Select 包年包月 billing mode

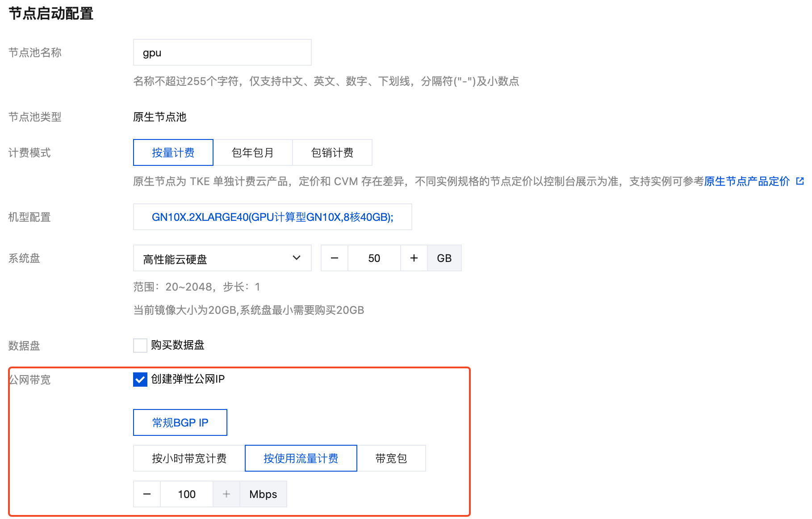253,152
